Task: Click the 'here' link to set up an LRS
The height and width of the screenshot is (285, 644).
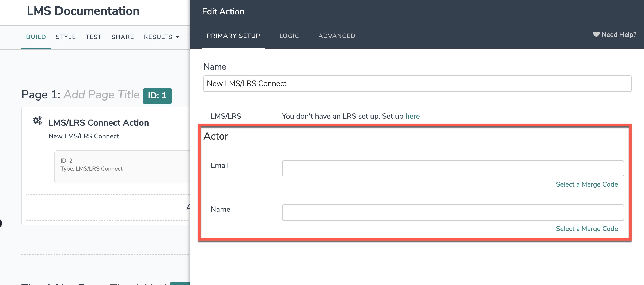Action: point(412,116)
